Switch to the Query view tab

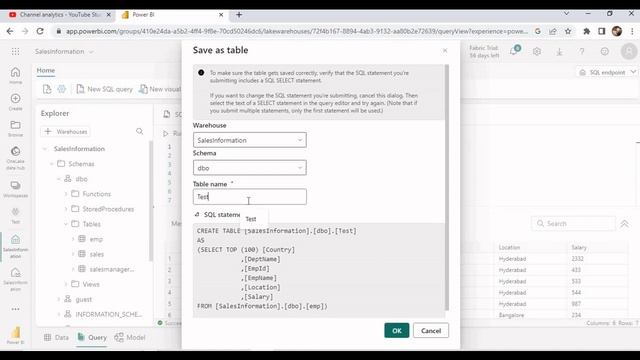[92, 338]
